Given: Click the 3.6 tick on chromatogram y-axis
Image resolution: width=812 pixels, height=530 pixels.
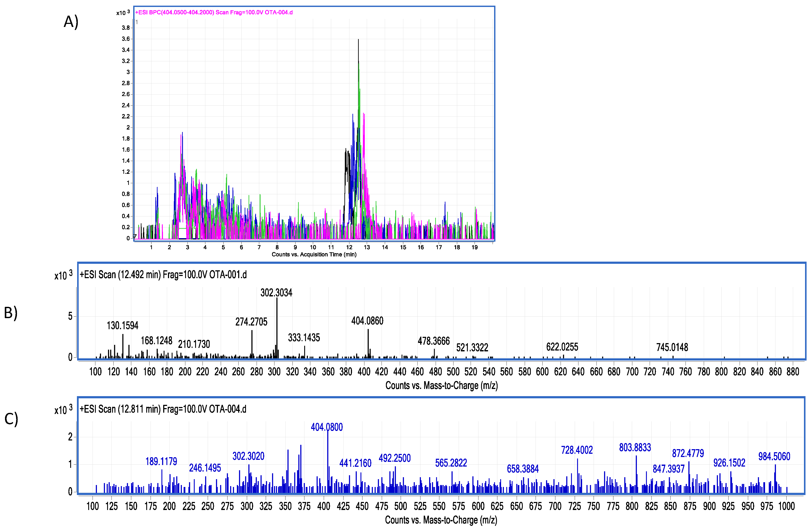Looking at the screenshot, I should coord(126,39).
